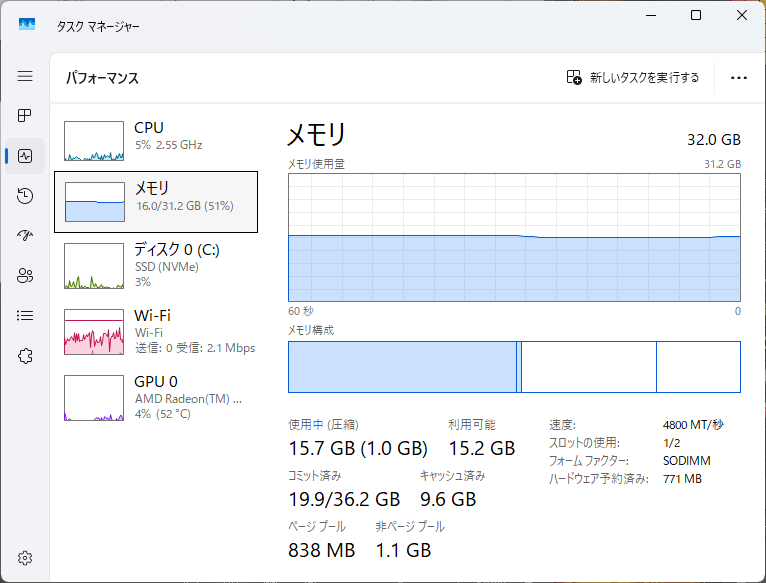Open the Services puzzle icon

[25, 356]
